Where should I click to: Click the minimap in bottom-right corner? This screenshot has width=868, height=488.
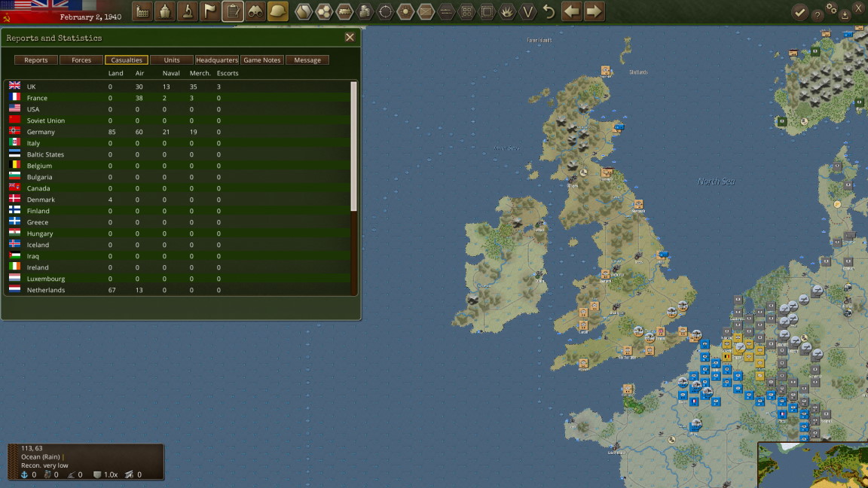(x=813, y=465)
